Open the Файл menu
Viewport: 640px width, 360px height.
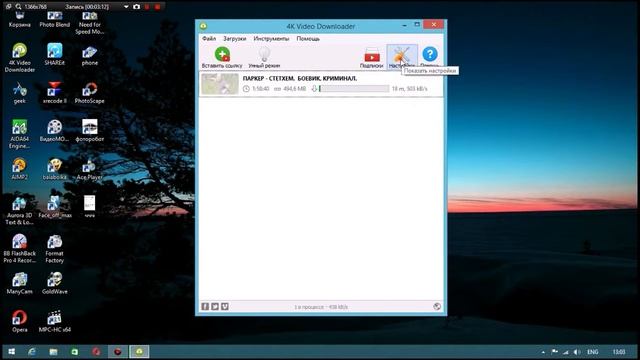(209, 38)
